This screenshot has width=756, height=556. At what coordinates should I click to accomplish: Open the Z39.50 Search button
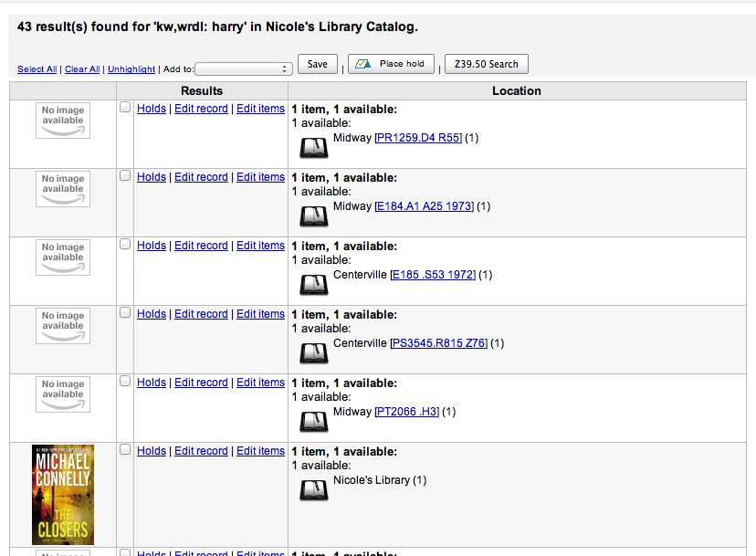(486, 64)
